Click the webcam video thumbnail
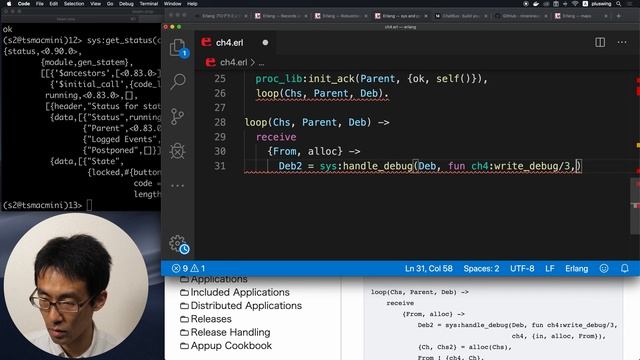Screen dimensions: 640x360 click(x=76, y=286)
